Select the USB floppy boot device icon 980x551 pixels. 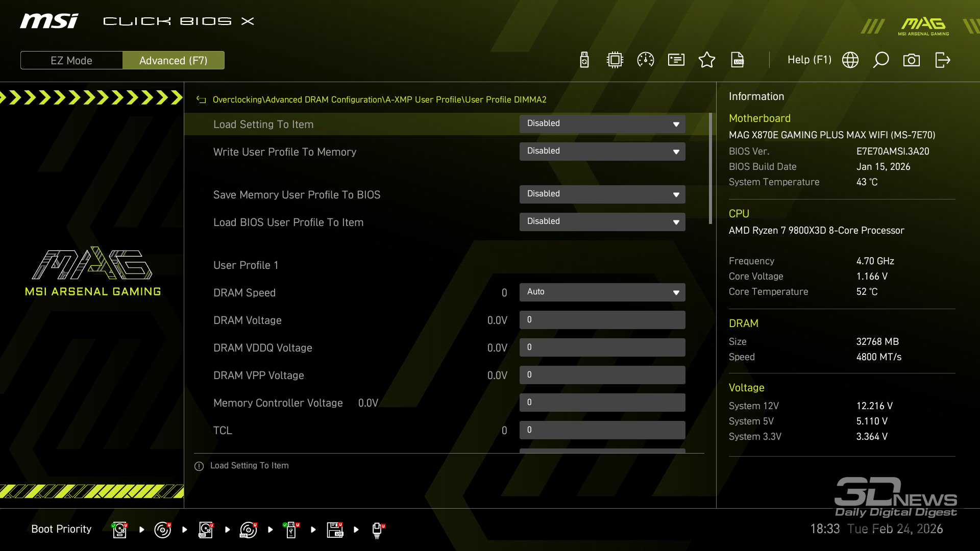coord(335,530)
